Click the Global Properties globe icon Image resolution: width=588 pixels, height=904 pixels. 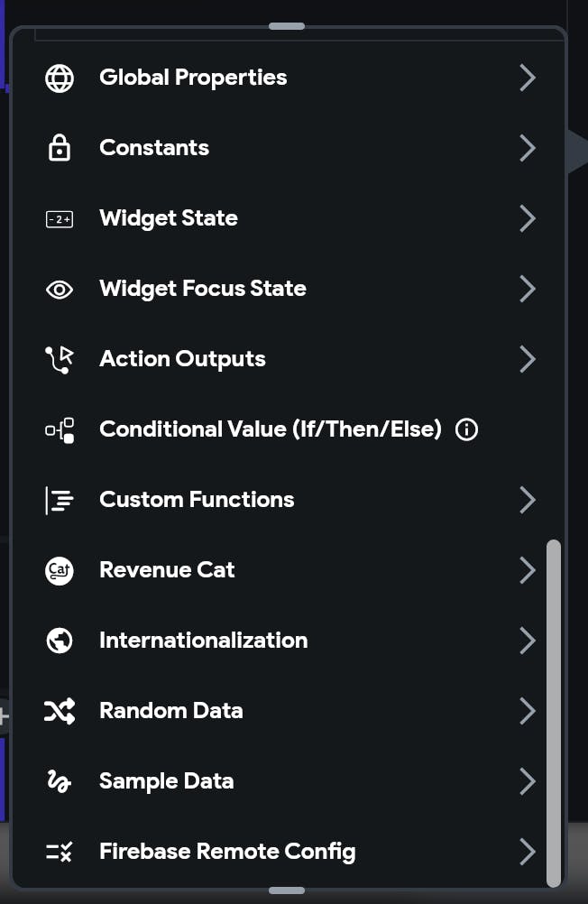(60, 78)
